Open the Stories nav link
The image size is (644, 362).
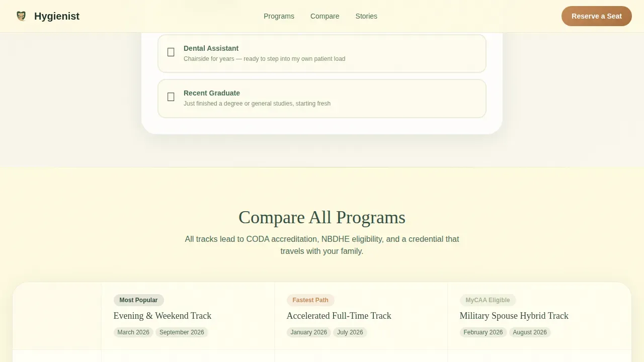point(366,16)
